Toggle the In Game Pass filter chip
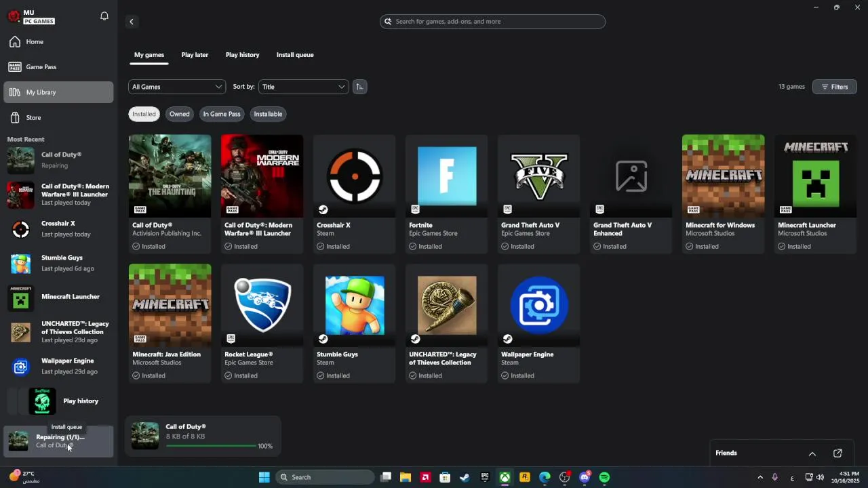Screen dimensions: 868x488 (222, 114)
